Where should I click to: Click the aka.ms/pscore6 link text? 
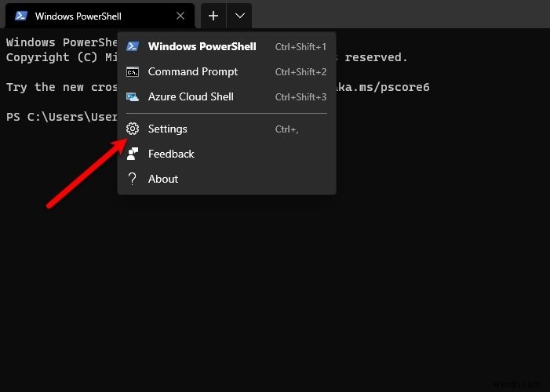tap(383, 87)
